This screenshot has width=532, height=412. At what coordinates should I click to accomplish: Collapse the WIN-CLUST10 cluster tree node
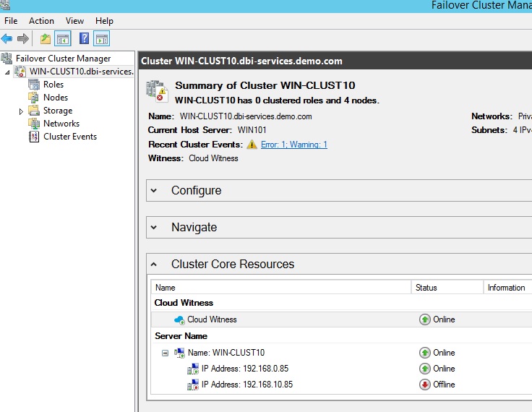(7, 72)
